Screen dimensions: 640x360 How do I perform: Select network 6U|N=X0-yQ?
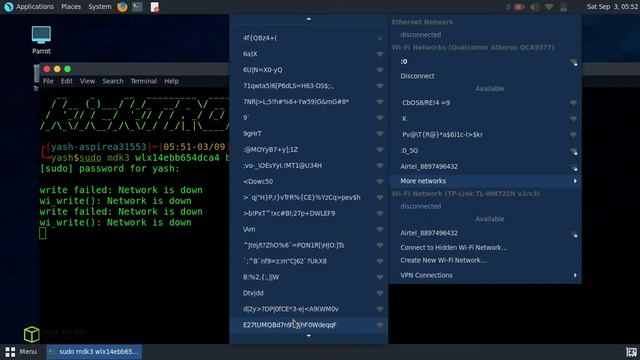point(309,70)
